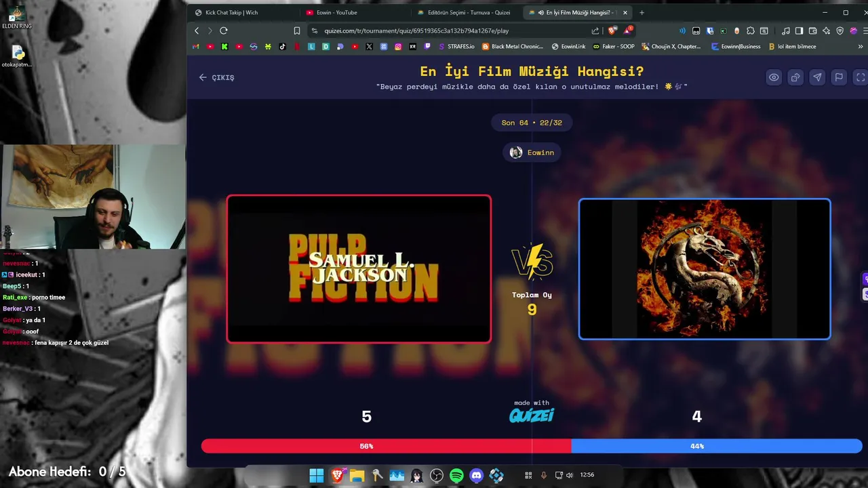The image size is (868, 488).
Task: Open Windows Start menu
Action: click(317, 475)
